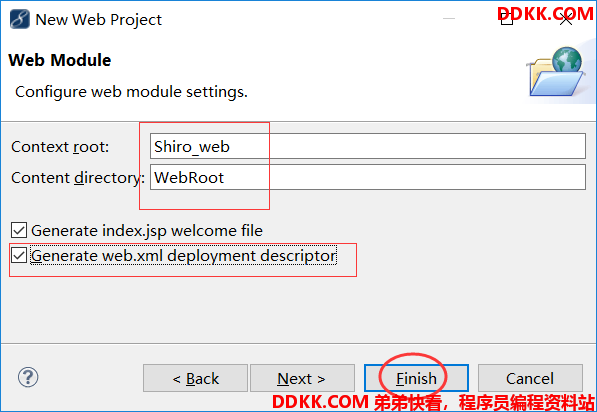Click the Content directory label
This screenshot has height=412, width=597.
[x=78, y=178]
